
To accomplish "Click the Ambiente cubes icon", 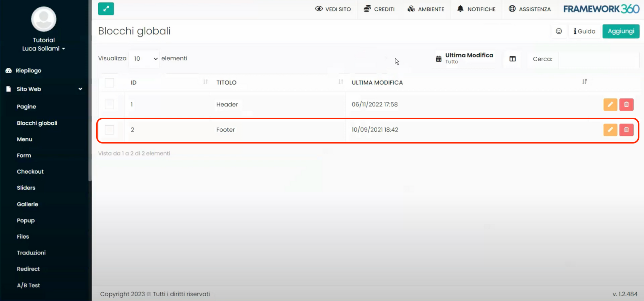I will pos(411,9).
